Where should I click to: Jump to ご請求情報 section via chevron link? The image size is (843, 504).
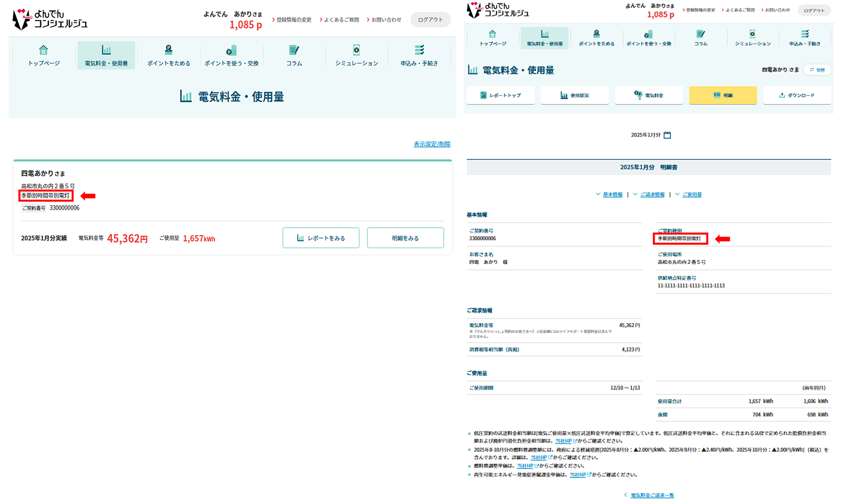652,194
